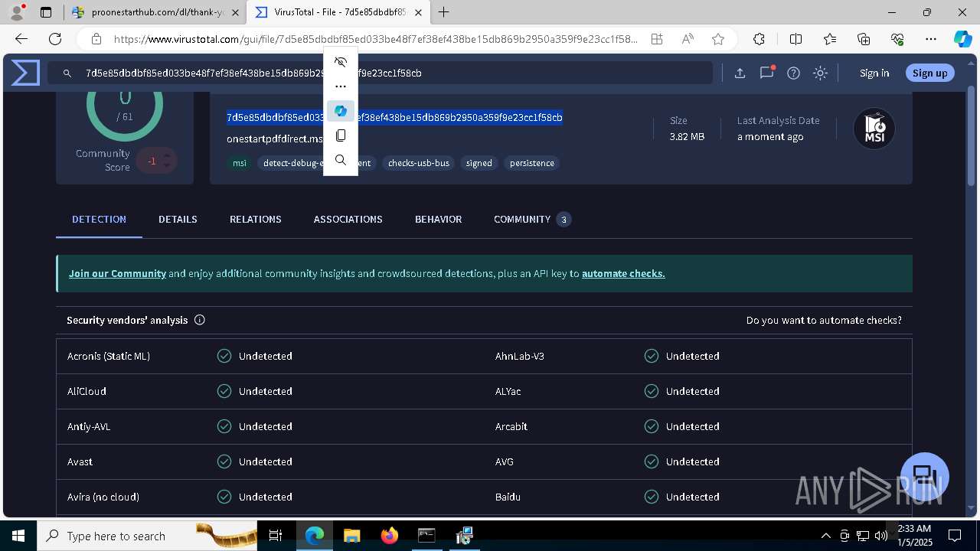Open Browser essentials heart icon
Screen dimensions: 980x551
tap(897, 39)
